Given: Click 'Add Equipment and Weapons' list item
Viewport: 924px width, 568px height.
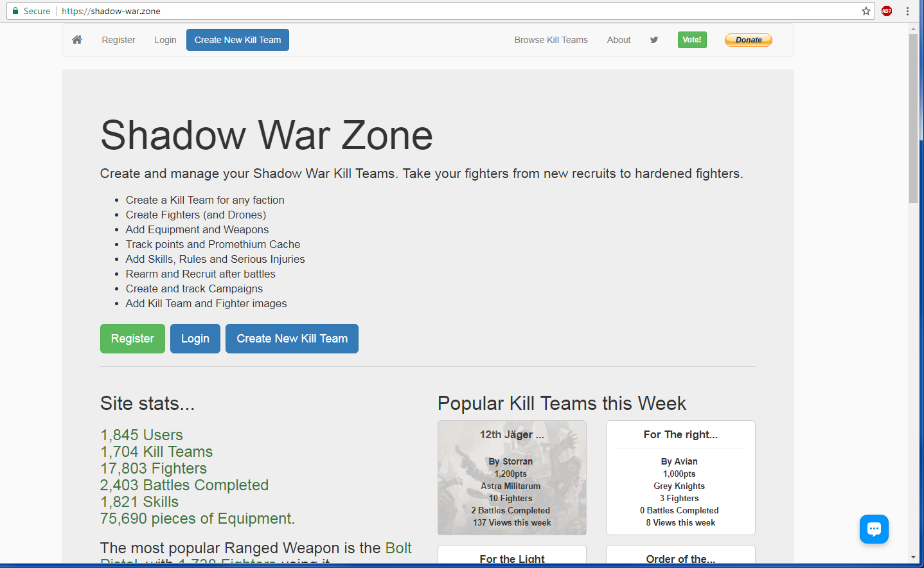Looking at the screenshot, I should pos(197,229).
